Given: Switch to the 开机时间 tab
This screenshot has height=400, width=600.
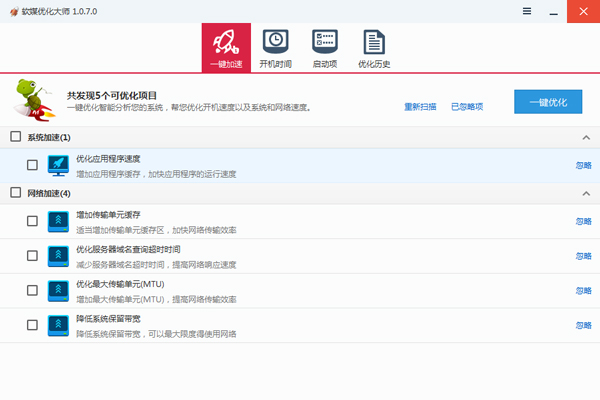Looking at the screenshot, I should point(275,47).
